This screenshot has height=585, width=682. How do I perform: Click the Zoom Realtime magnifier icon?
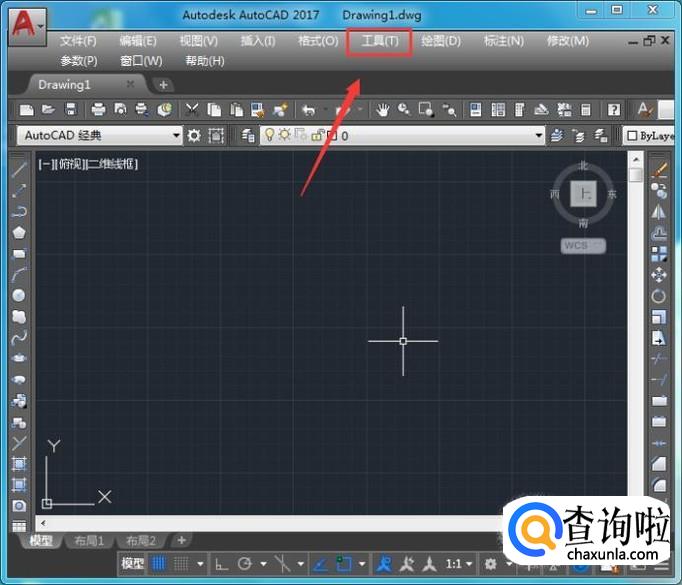(404, 109)
